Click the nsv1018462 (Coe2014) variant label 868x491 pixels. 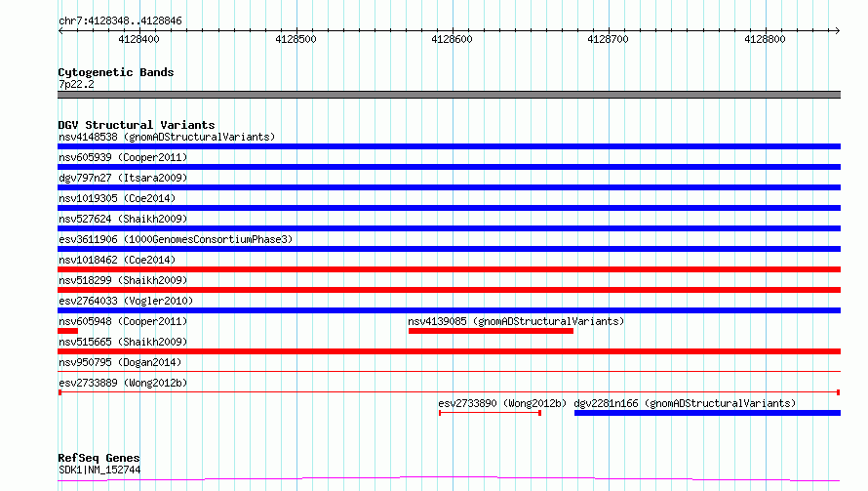coord(116,260)
